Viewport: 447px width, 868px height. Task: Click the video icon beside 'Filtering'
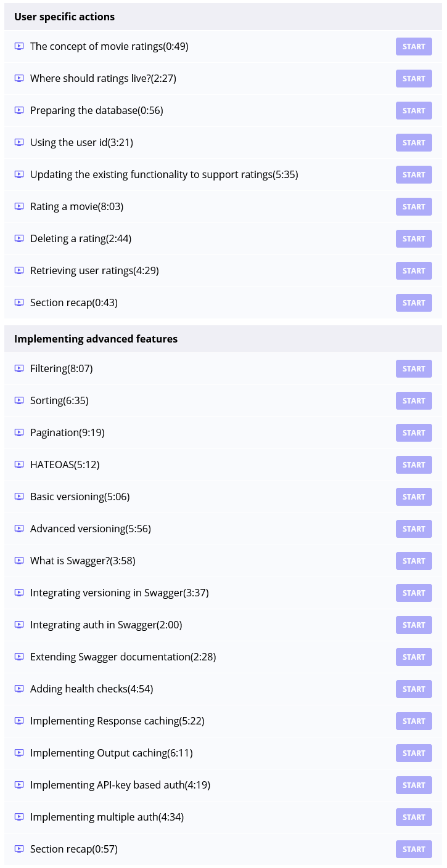coord(19,368)
